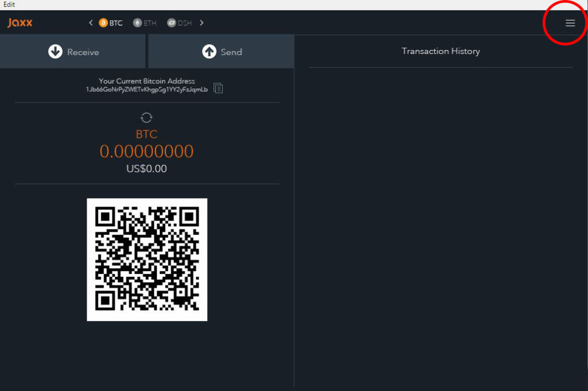Click the US$0.00 fiat balance
This screenshot has width=588, height=391.
[146, 169]
